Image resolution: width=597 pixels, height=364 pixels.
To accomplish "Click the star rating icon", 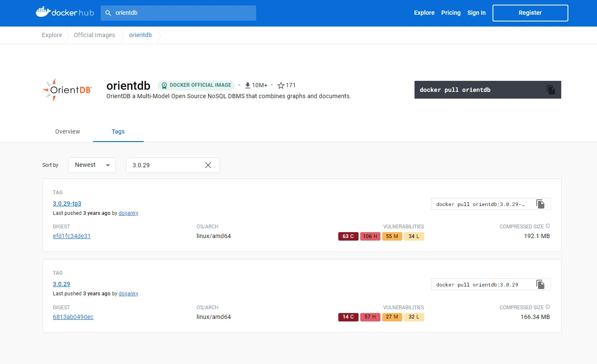I will click(x=281, y=86).
